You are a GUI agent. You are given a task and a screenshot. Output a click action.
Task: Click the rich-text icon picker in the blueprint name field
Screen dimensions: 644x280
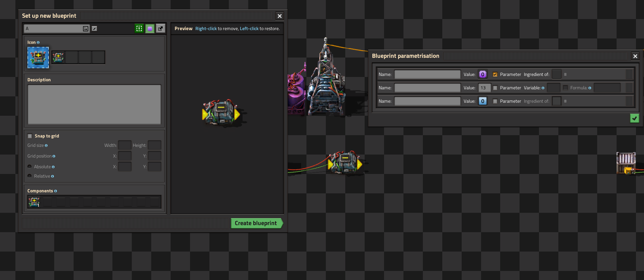86,29
